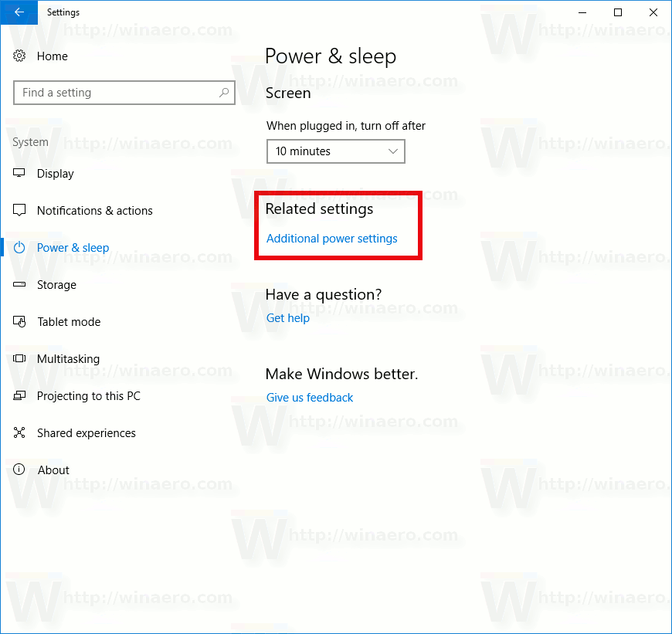The width and height of the screenshot is (672, 634).
Task: Click the Get help link
Action: point(287,317)
